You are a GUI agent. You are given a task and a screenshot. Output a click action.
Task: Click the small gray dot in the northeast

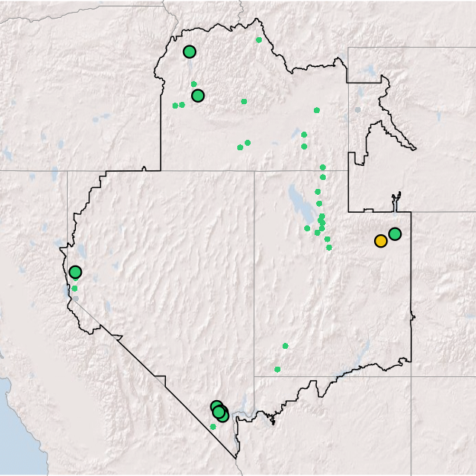(x=357, y=110)
